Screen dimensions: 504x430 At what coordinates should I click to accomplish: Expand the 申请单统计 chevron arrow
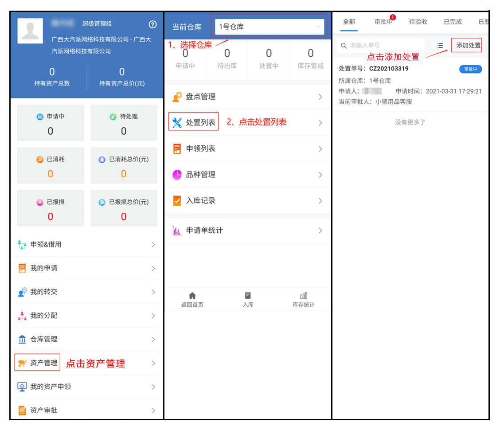(x=320, y=231)
